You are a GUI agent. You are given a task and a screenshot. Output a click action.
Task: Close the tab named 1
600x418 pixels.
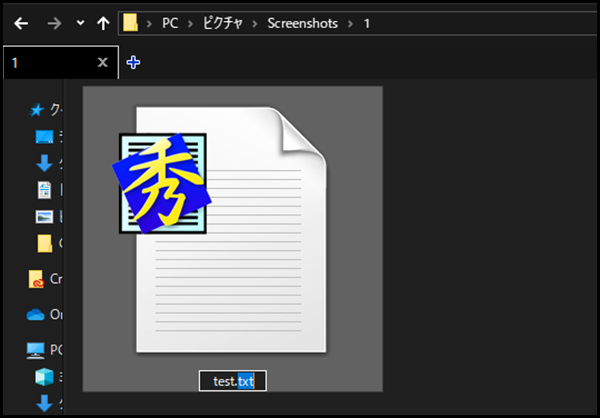[102, 62]
